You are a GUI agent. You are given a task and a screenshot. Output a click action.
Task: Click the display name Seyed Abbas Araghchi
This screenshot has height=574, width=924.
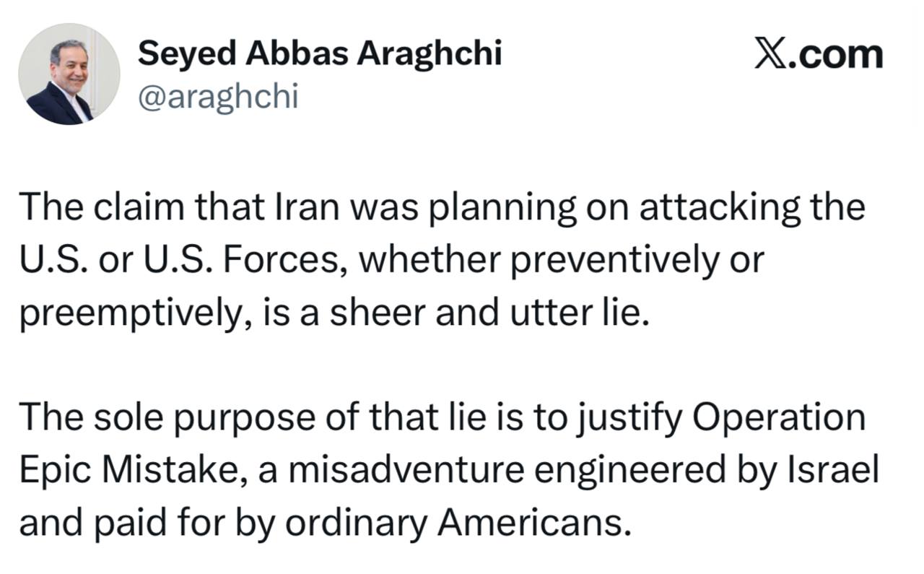319,53
